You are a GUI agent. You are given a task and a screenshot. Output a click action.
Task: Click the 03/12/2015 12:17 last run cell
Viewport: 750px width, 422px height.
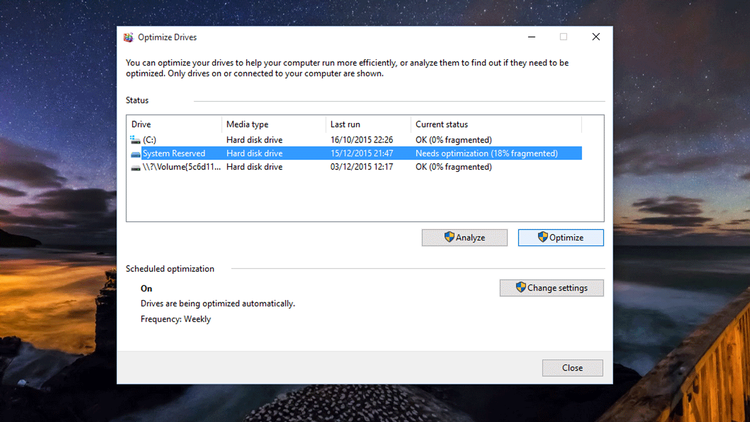tap(362, 167)
